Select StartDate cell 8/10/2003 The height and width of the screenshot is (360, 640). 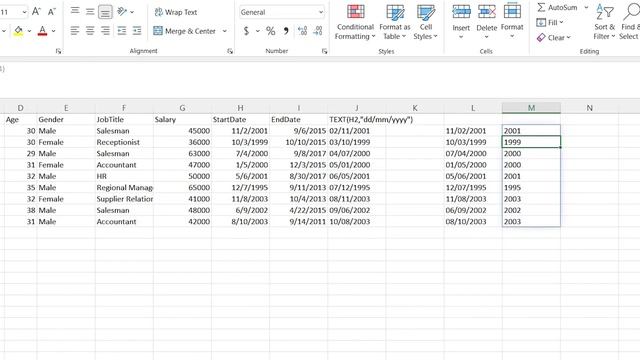click(x=240, y=222)
